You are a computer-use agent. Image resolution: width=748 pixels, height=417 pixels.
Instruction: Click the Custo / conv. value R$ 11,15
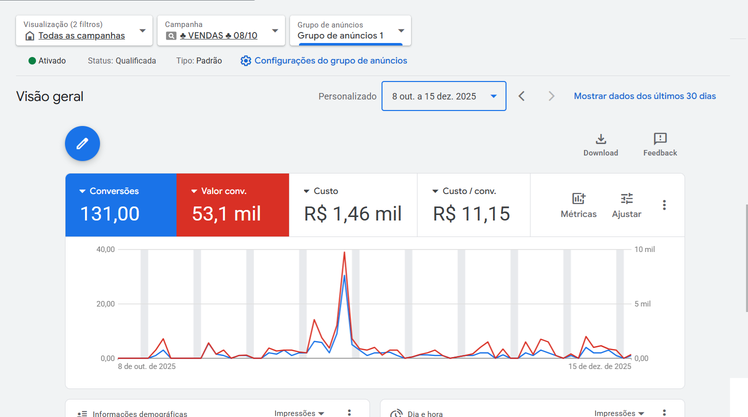471,214
